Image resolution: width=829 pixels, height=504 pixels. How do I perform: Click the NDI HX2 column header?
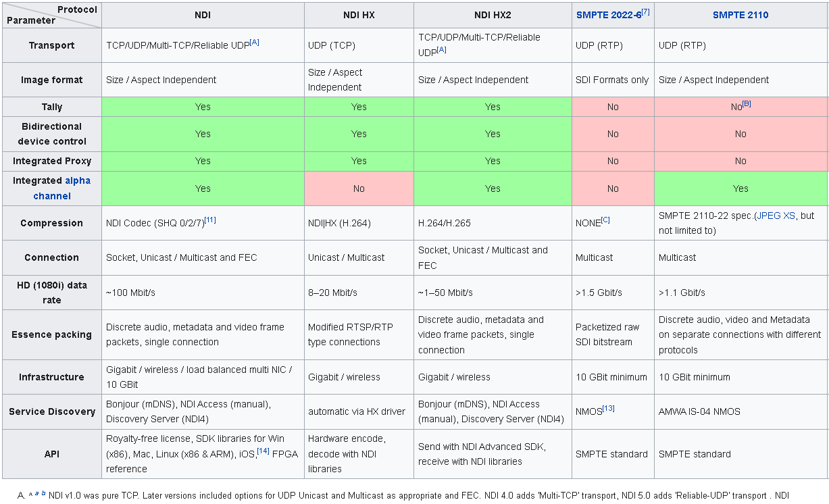click(x=492, y=15)
